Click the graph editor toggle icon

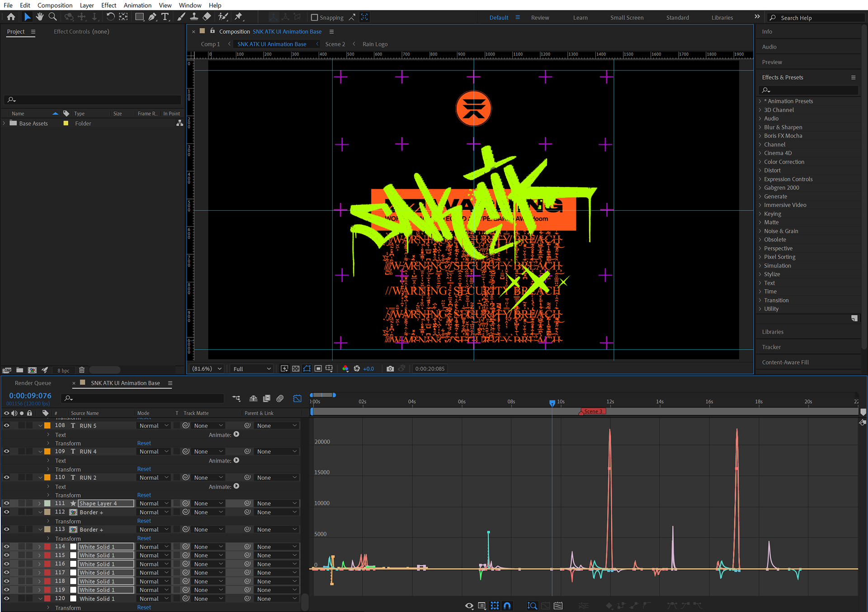click(297, 399)
